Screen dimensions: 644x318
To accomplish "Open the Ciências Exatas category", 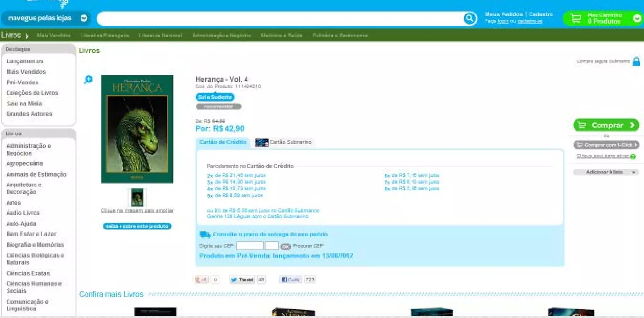I will (28, 273).
